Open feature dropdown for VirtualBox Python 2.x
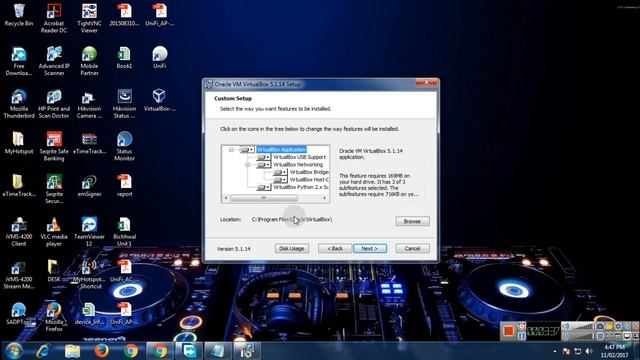This screenshot has height=360, width=640. point(264,187)
